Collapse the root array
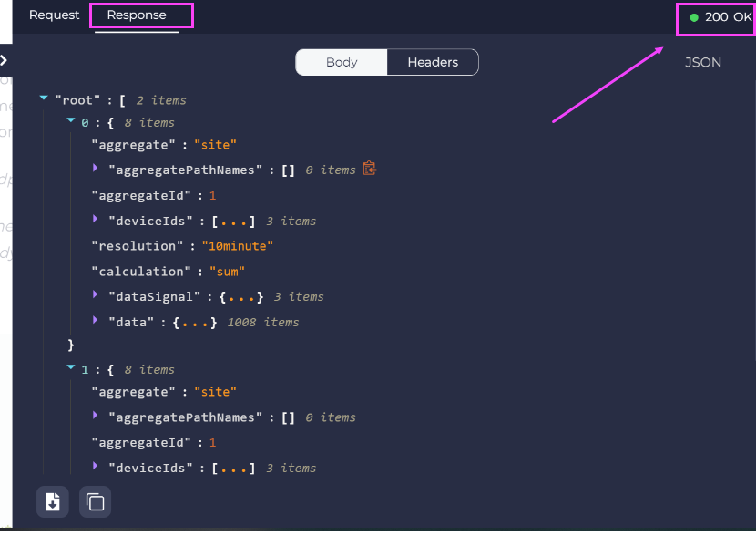 point(42,97)
